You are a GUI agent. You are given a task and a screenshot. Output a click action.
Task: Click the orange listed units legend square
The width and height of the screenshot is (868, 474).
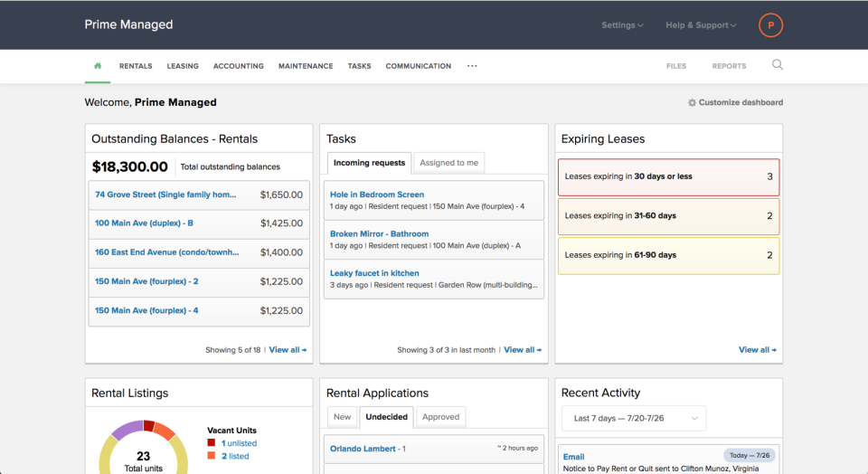211,455
